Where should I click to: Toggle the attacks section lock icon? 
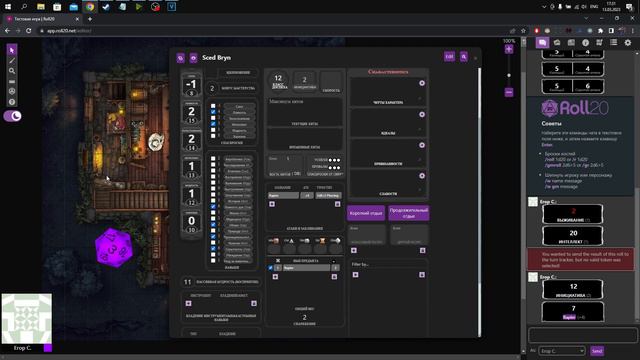click(x=338, y=204)
